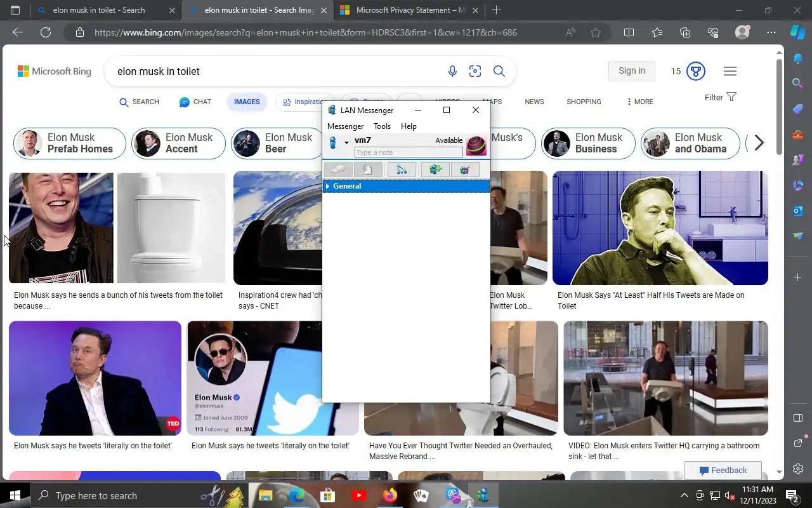Viewport: 812px width, 508px height.
Task: Switch to the NEWS tab on Bing
Action: (534, 102)
